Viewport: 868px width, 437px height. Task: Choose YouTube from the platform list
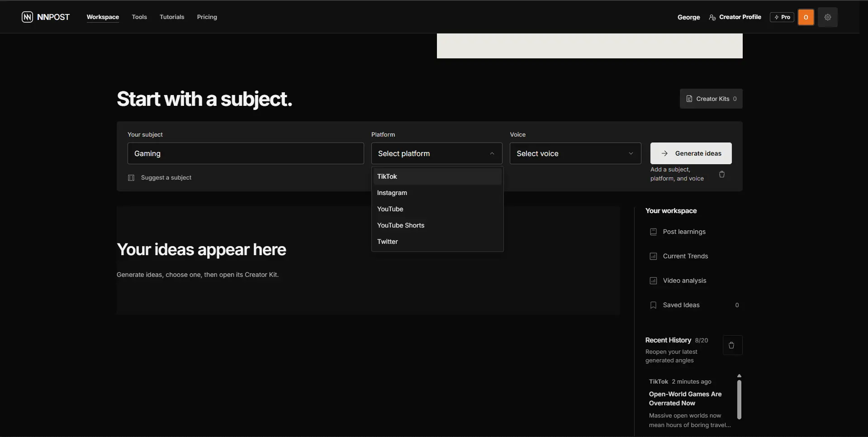tap(437, 209)
